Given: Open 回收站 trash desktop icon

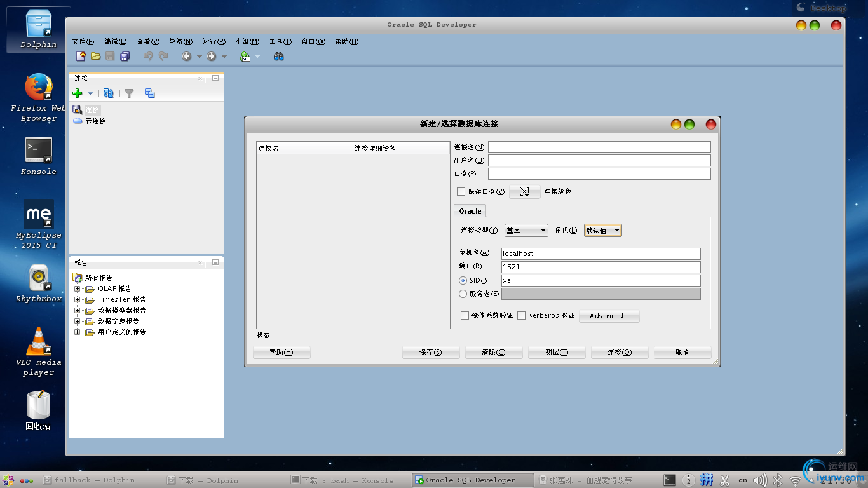Looking at the screenshot, I should [39, 410].
